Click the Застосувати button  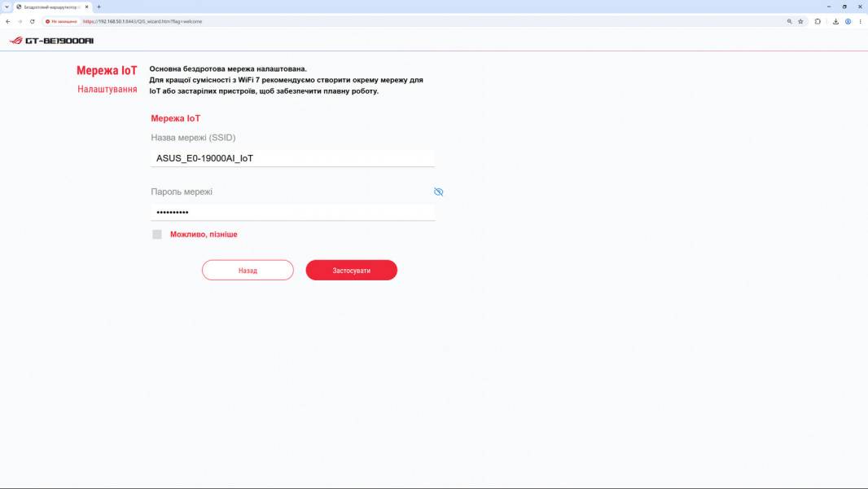click(352, 271)
